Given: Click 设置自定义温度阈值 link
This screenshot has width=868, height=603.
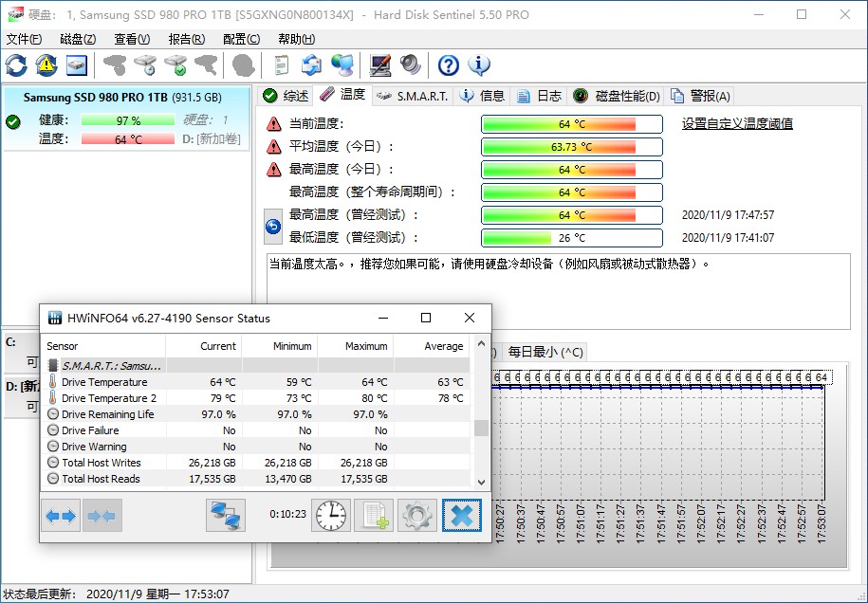Looking at the screenshot, I should click(737, 124).
